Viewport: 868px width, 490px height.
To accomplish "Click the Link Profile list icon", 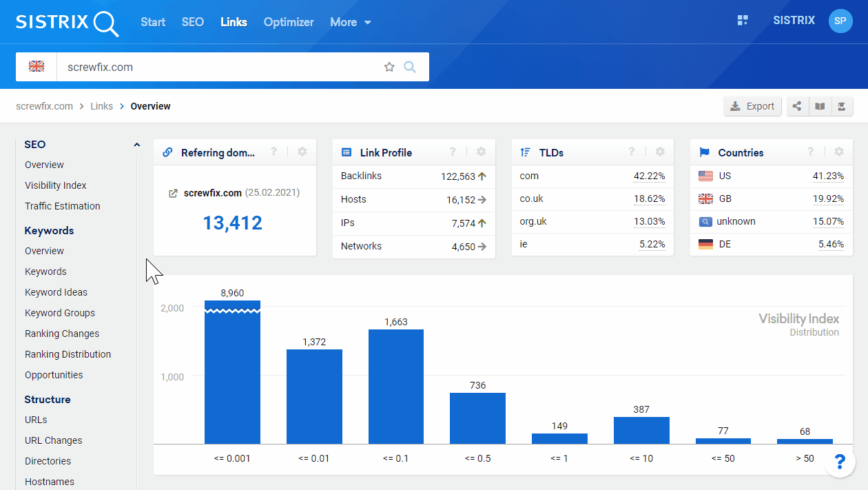I will (x=347, y=152).
